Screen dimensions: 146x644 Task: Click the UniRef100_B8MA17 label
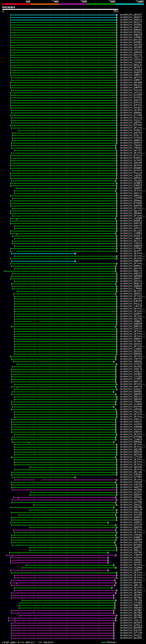(131, 266)
